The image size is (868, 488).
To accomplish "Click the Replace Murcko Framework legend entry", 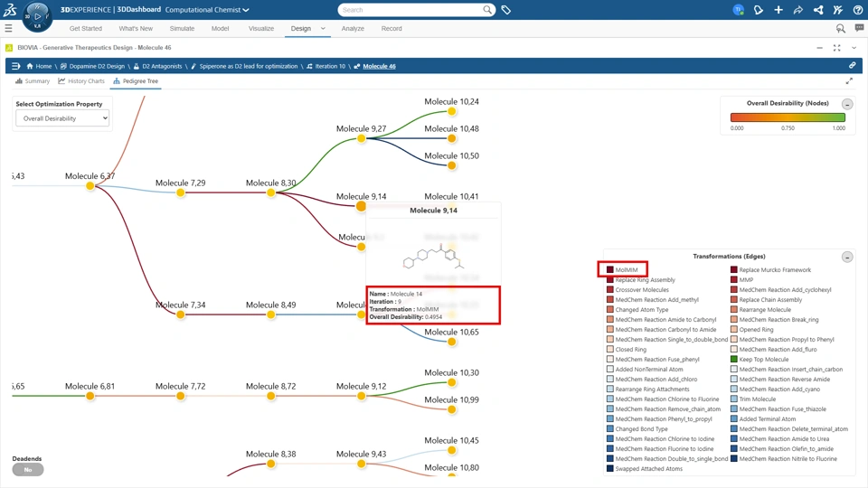I will tap(775, 270).
